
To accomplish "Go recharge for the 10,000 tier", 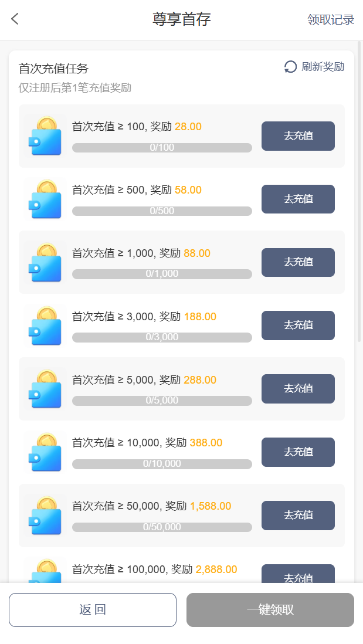I will 298,452.
